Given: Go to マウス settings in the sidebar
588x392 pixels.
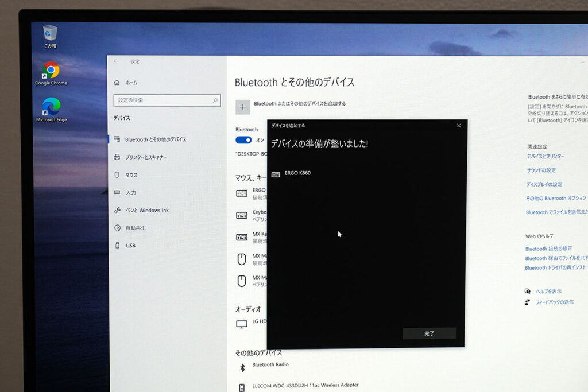Looking at the screenshot, I should tap(131, 175).
